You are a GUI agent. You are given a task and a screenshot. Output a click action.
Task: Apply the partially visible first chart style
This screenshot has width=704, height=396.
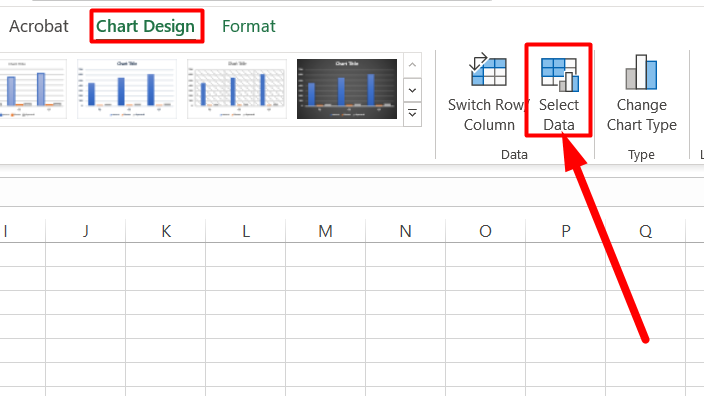(x=33, y=89)
